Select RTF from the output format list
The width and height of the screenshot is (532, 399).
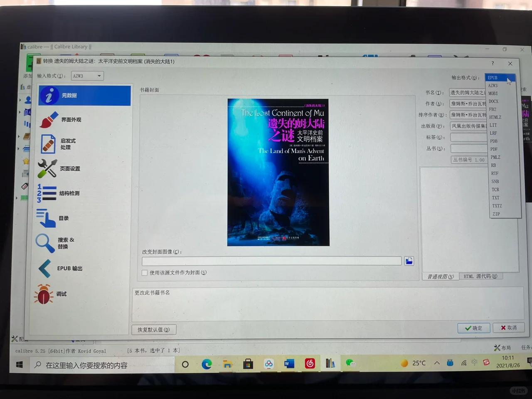tap(495, 173)
